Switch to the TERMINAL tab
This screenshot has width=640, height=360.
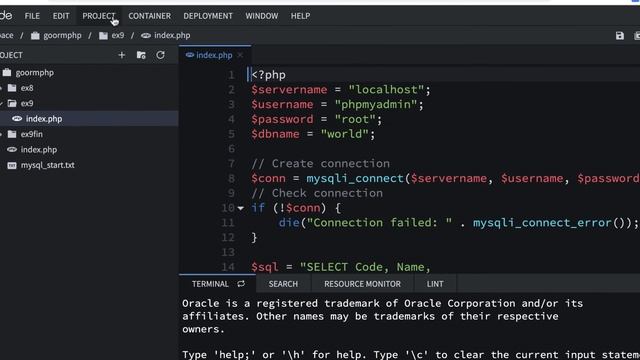point(210,284)
